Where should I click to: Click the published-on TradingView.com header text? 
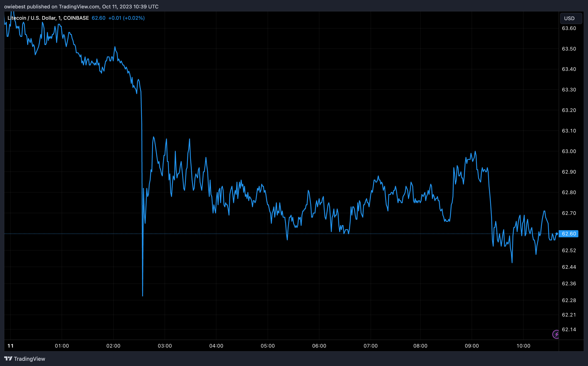(x=81, y=6)
